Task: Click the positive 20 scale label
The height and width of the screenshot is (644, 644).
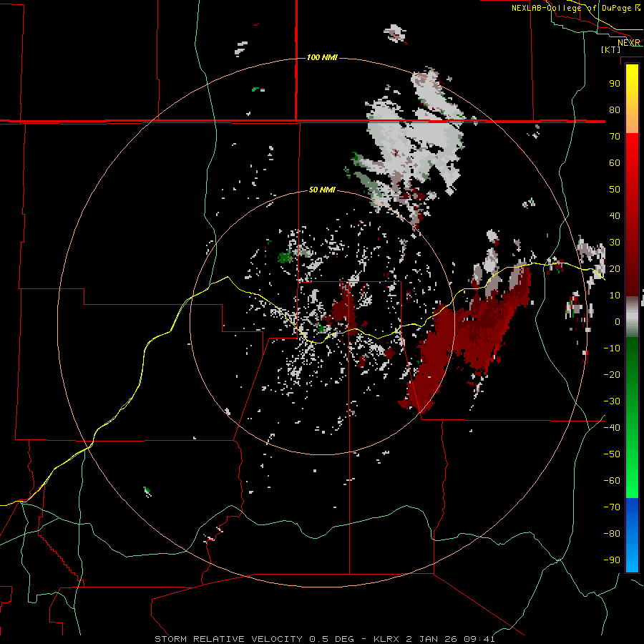Action: [615, 269]
